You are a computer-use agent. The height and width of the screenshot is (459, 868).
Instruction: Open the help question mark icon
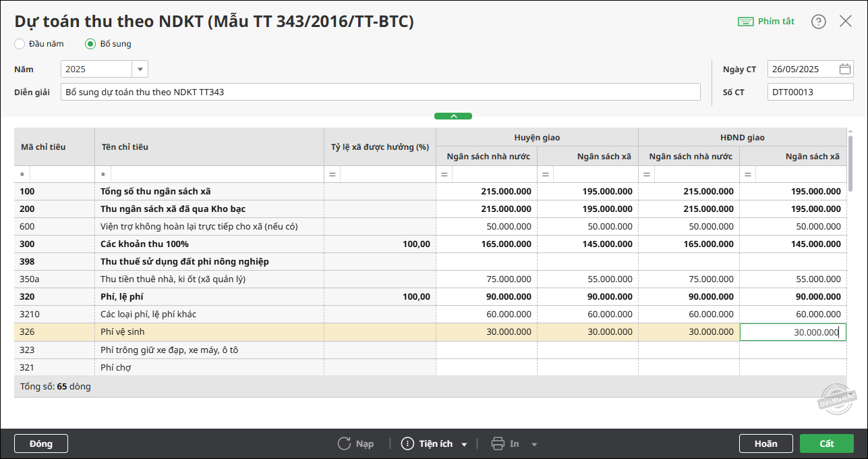(819, 22)
